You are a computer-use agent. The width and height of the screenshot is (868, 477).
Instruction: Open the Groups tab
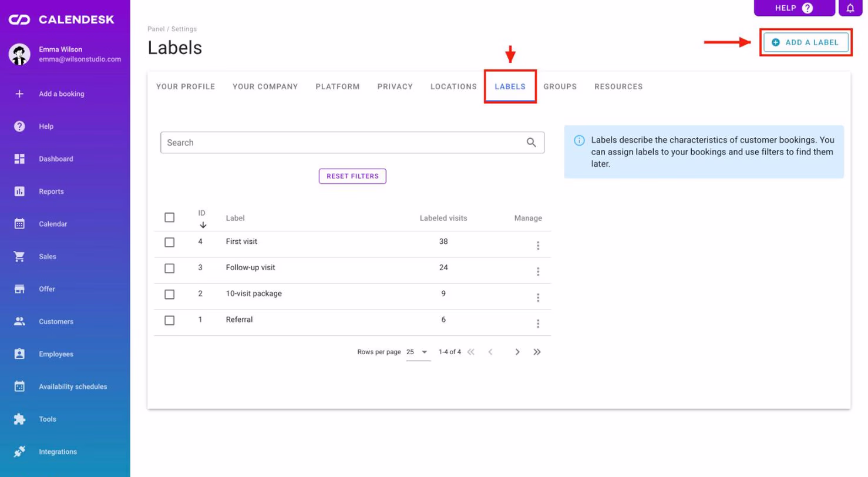tap(560, 86)
